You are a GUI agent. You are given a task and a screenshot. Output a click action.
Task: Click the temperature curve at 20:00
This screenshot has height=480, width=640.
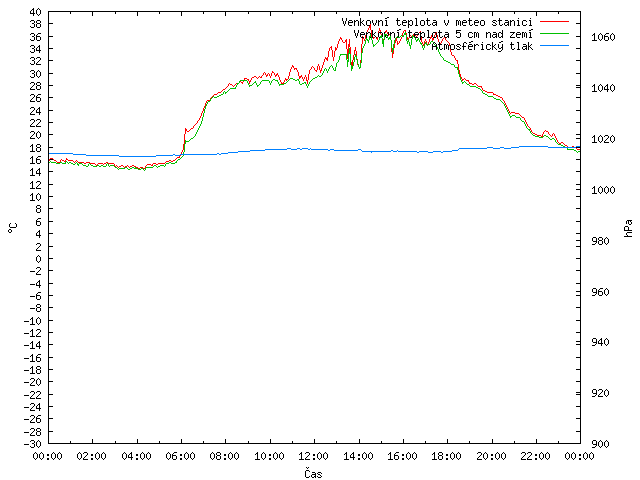pyautogui.click(x=492, y=94)
